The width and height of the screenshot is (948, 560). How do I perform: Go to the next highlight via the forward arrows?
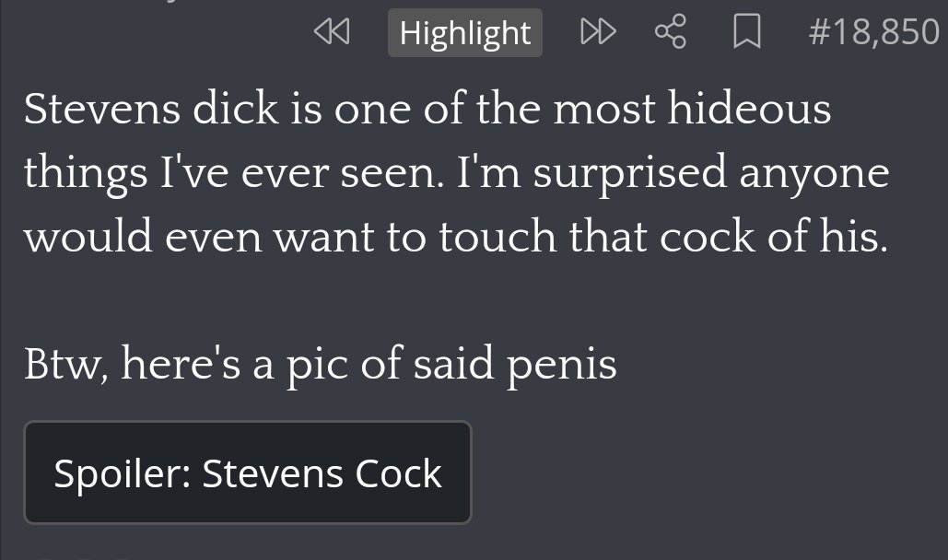click(598, 31)
